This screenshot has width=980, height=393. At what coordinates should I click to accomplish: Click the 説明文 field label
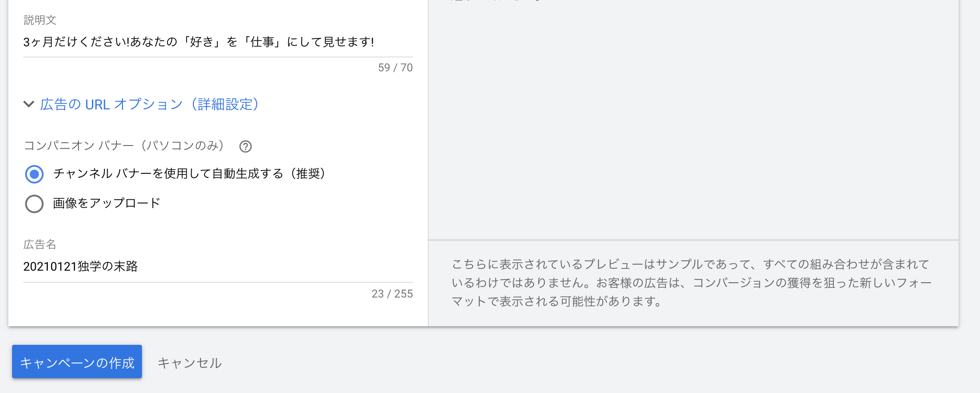40,20
